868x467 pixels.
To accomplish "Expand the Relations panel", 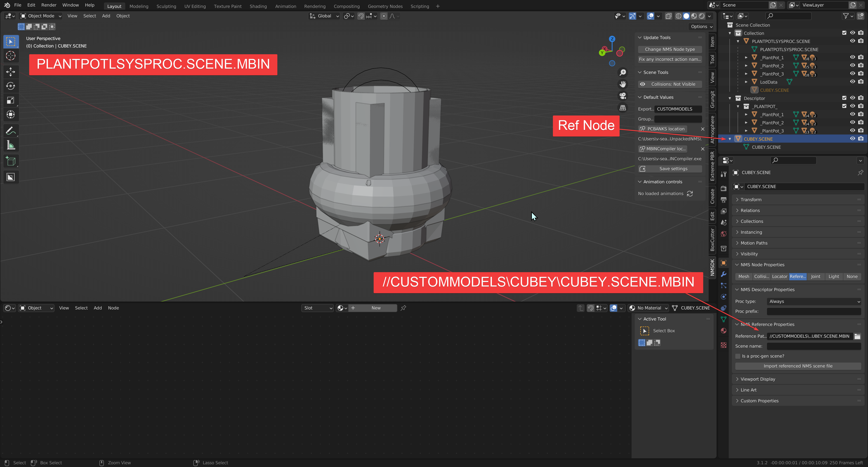I will click(798, 211).
